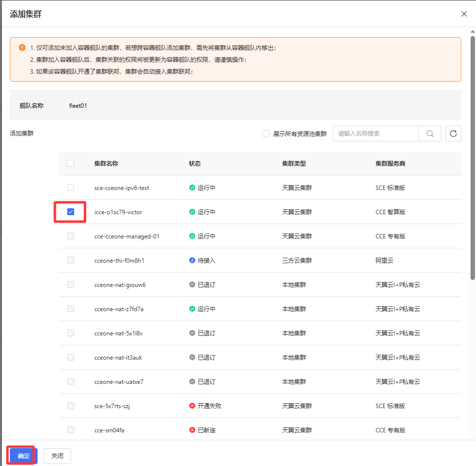Select the sce-cceone-ipv6-test cluster checkbox

(71, 187)
